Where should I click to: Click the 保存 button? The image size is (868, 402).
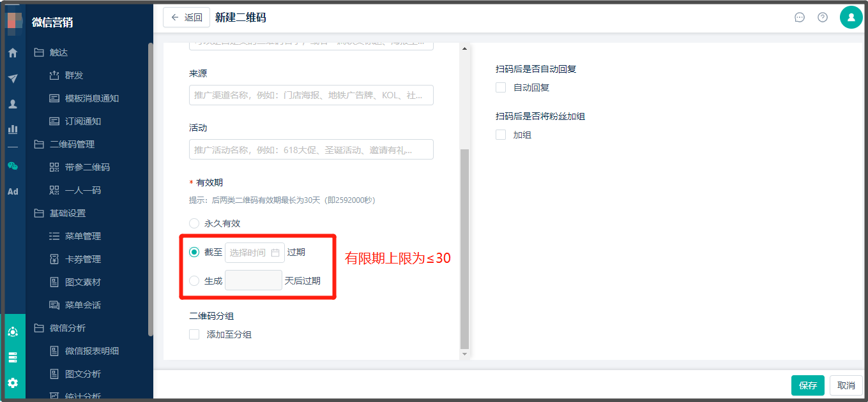pos(808,385)
